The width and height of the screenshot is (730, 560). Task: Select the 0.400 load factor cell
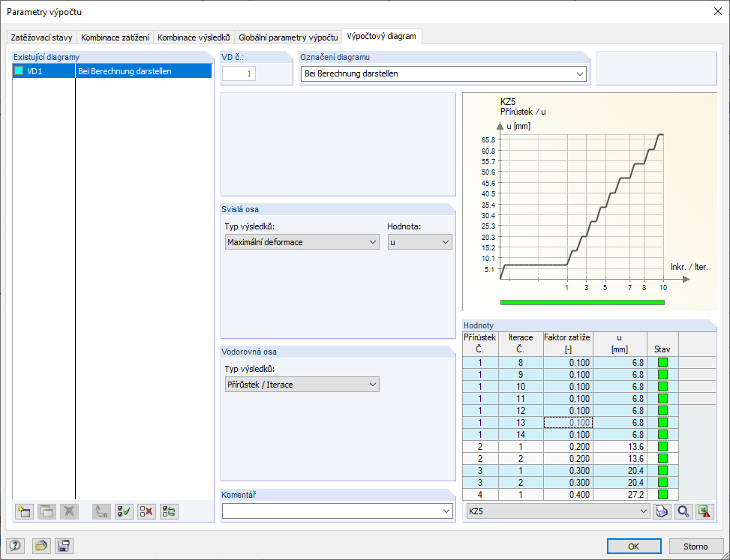click(x=568, y=495)
